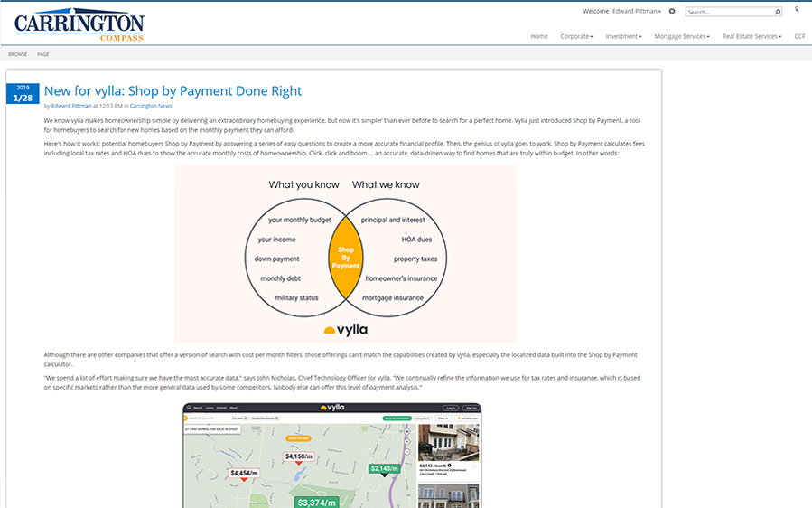Click the 'at 12:13 PM in' byline text
The image size is (812, 508).
click(110, 106)
